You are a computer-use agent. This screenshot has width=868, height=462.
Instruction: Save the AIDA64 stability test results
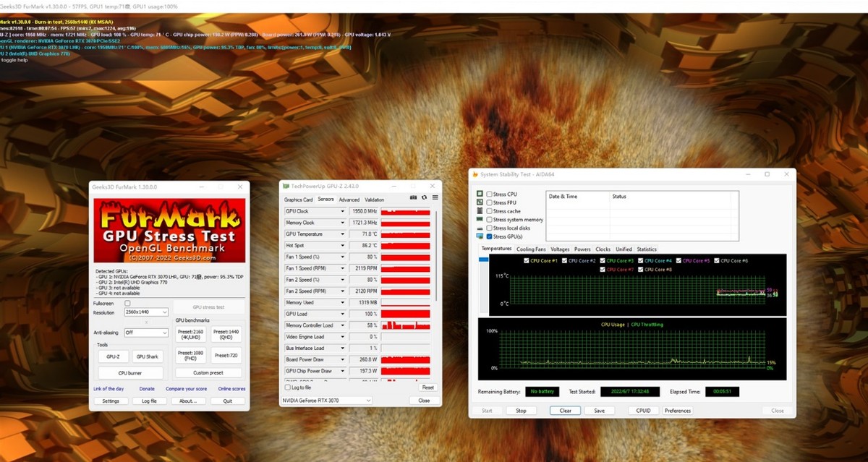point(599,411)
